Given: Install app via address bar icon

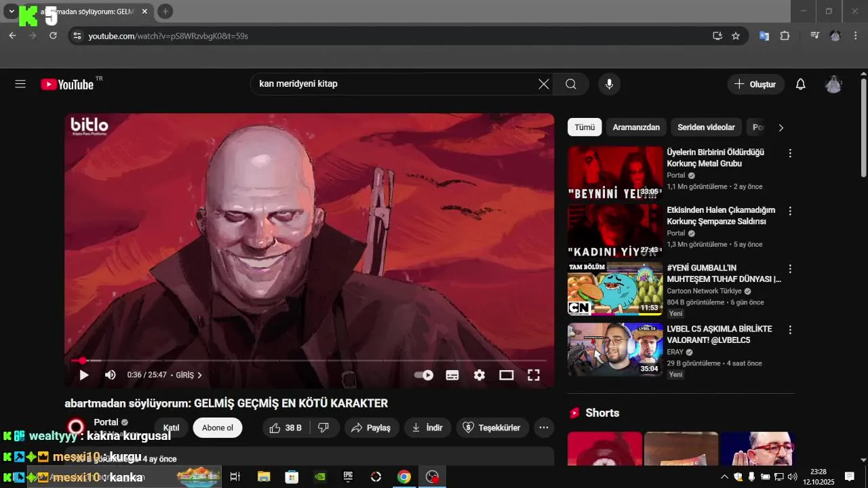Looking at the screenshot, I should pyautogui.click(x=717, y=36).
